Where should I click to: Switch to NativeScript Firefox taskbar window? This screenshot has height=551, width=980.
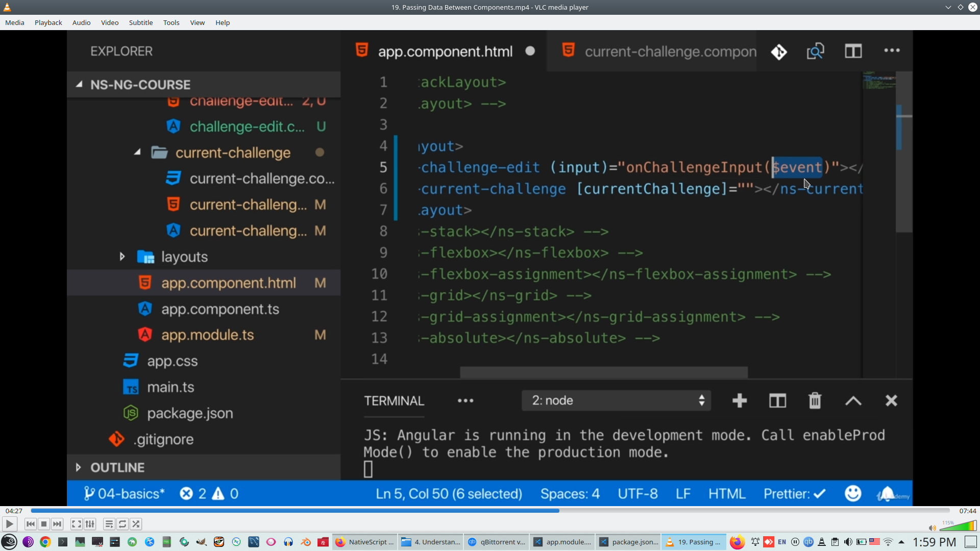point(364,542)
